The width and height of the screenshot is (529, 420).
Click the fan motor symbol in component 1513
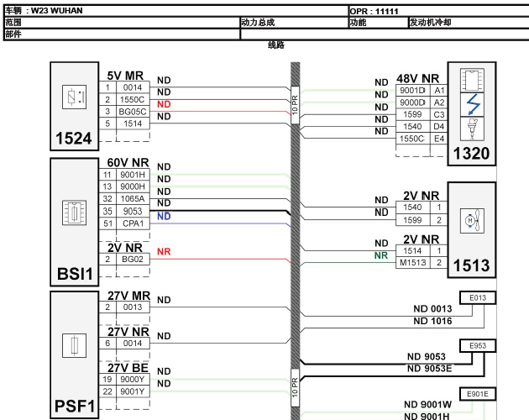(x=472, y=221)
